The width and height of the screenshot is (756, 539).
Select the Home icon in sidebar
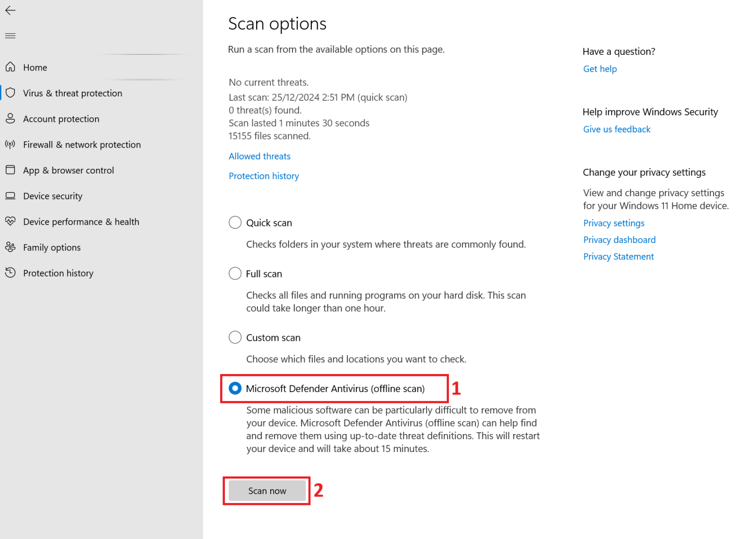[x=10, y=67]
